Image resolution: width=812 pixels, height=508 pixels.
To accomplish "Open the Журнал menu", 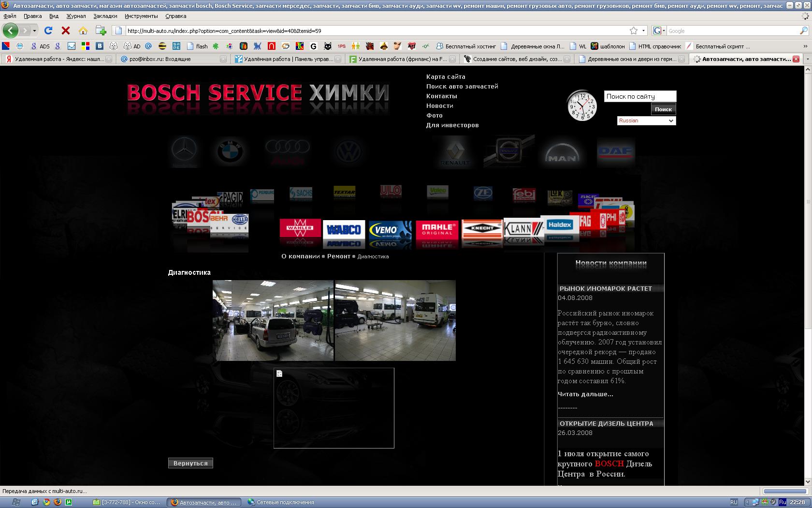I will 76,16.
